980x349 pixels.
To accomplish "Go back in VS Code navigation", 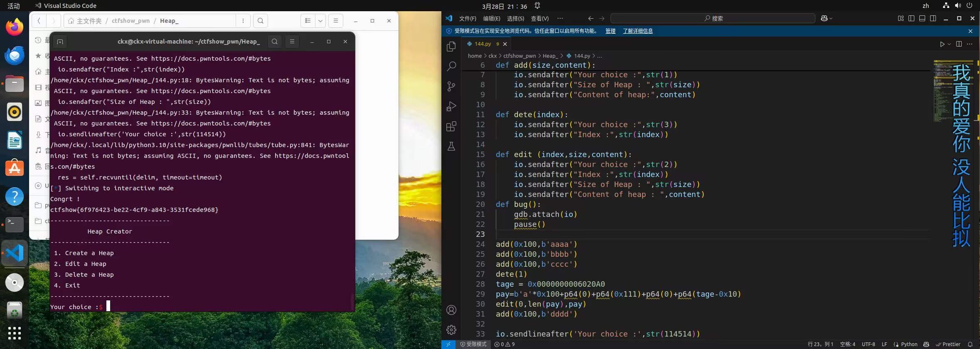I will [591, 18].
